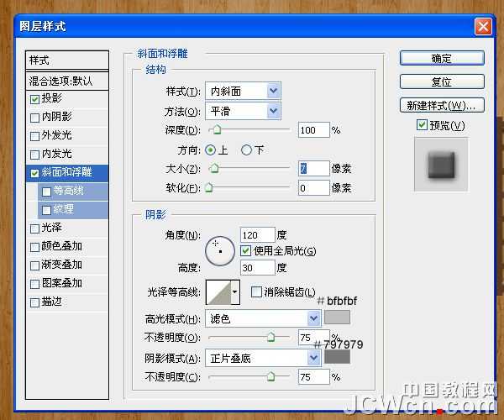Image resolution: width=504 pixels, height=420 pixels.
Task: Enable the 内阴影 checkbox
Action: click(x=34, y=118)
